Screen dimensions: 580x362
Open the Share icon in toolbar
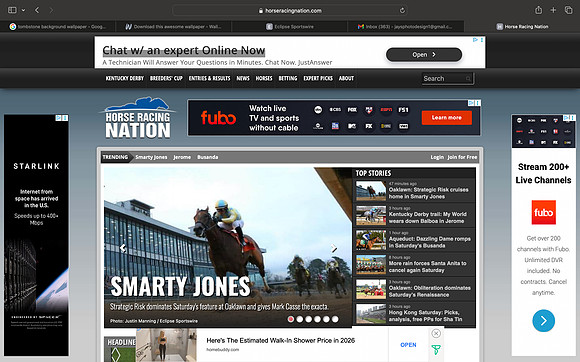coord(539,10)
